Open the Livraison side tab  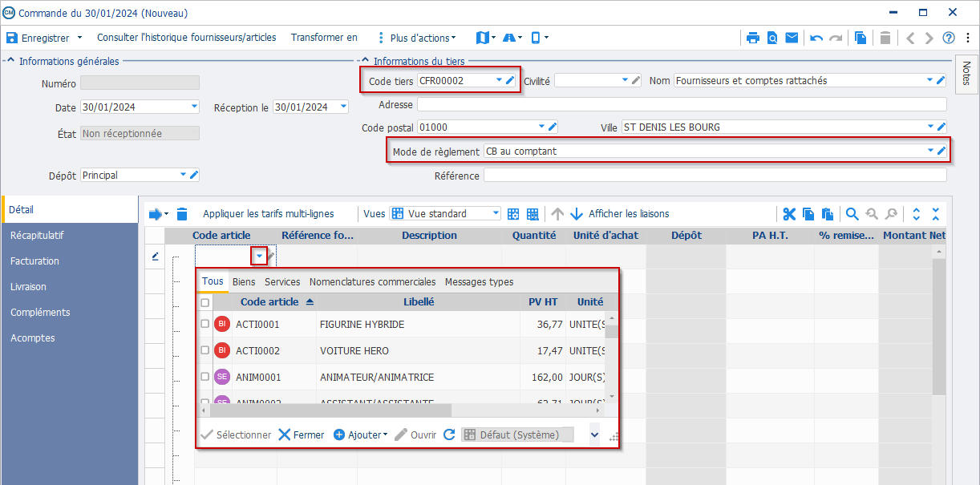click(x=69, y=287)
